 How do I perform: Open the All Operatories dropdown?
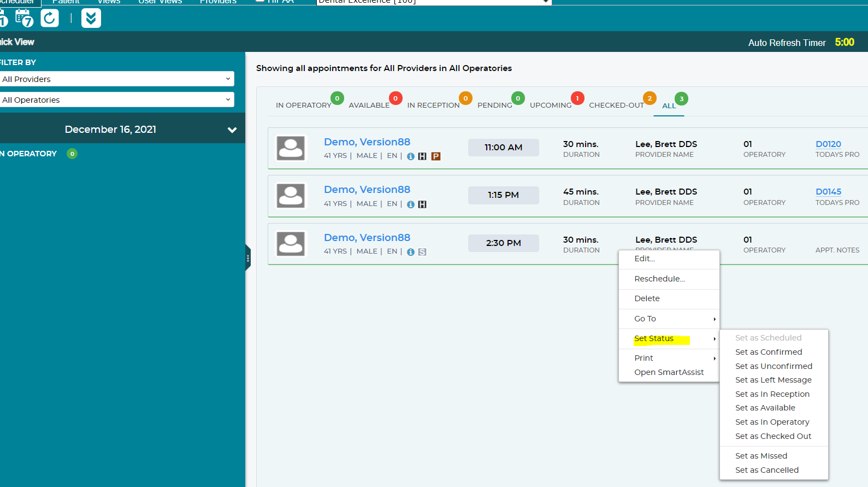coord(116,99)
